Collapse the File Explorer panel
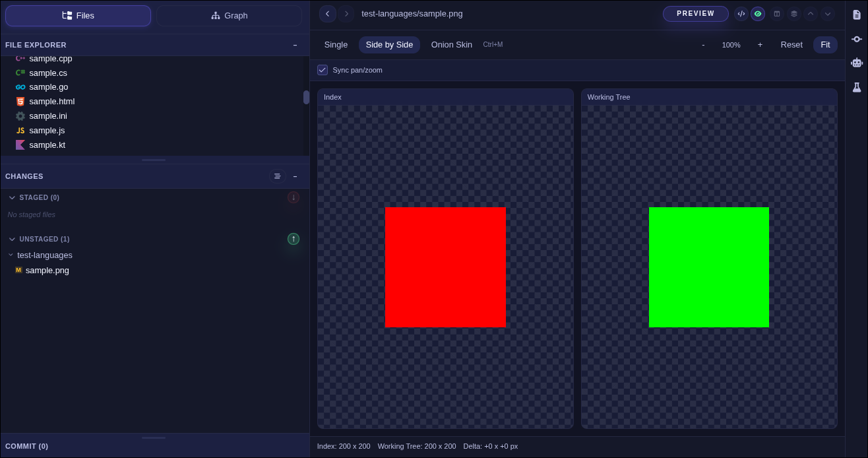 coord(295,45)
